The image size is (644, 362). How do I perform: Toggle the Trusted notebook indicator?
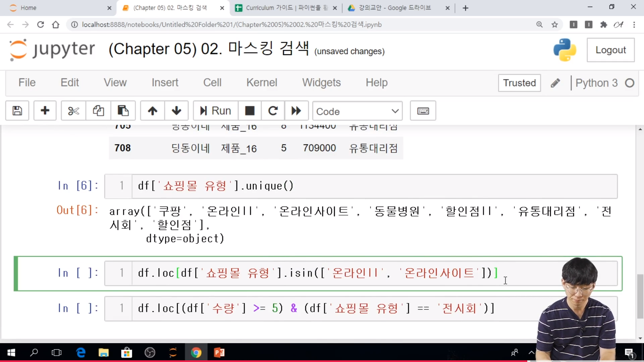coord(519,83)
